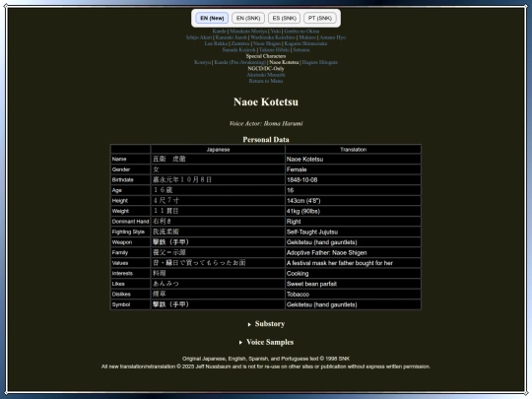Viewport: 532px width, 399px height.
Task: Click the 'Right' dominant hand cell
Action: [354, 222]
